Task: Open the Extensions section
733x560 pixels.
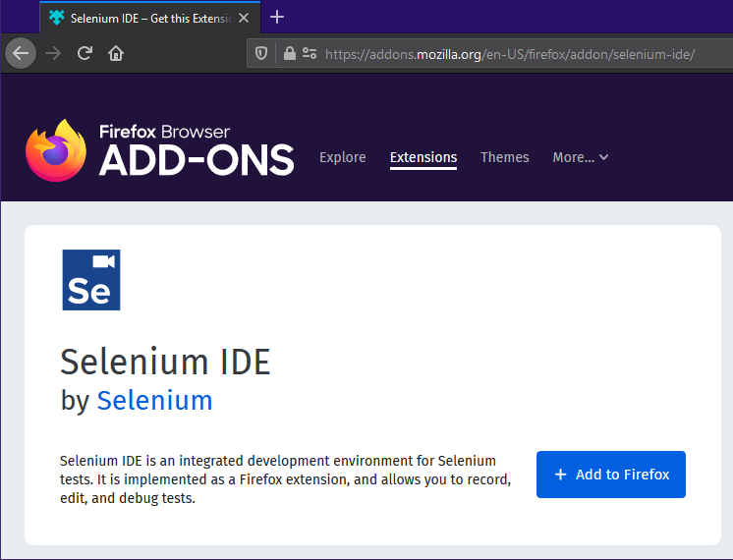Action: (x=423, y=158)
